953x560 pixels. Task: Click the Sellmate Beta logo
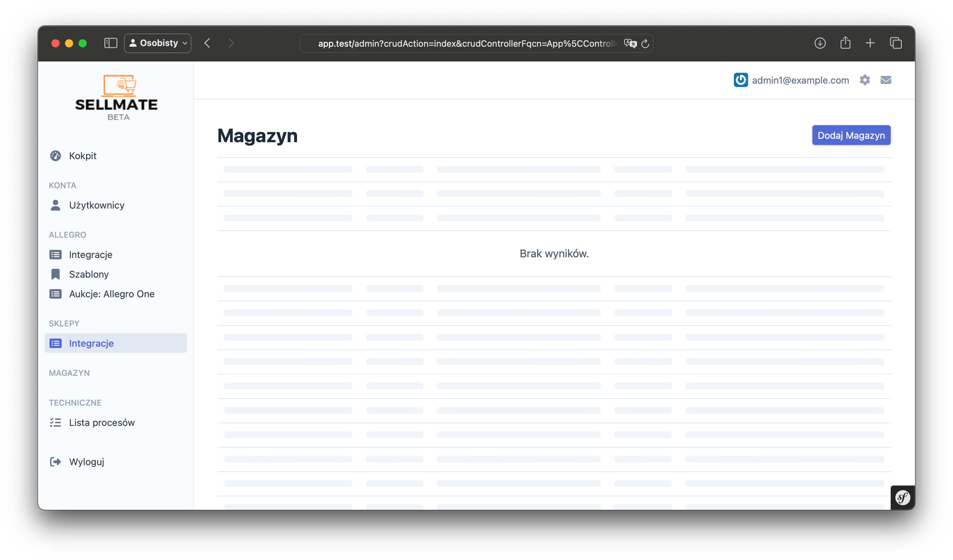pos(117,98)
